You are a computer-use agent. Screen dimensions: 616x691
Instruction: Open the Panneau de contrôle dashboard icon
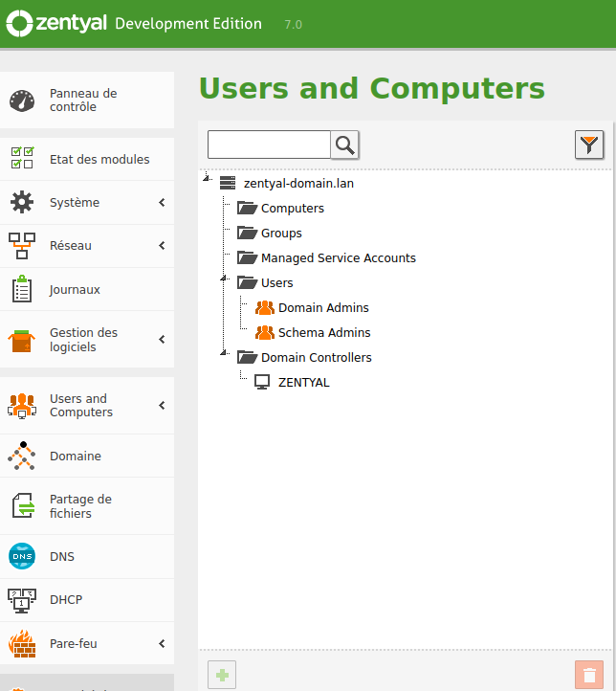click(22, 100)
